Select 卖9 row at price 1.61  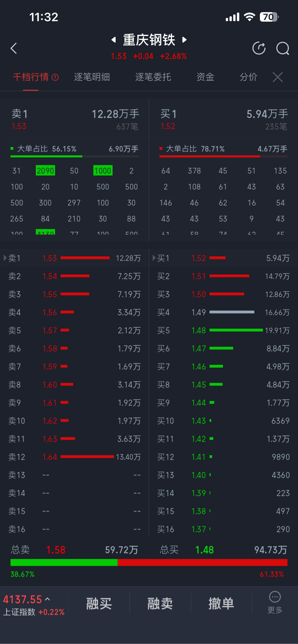[74, 403]
